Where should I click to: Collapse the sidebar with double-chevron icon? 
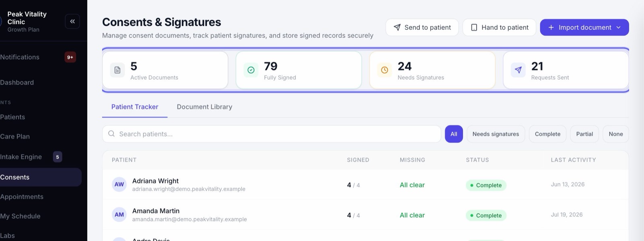tap(72, 21)
